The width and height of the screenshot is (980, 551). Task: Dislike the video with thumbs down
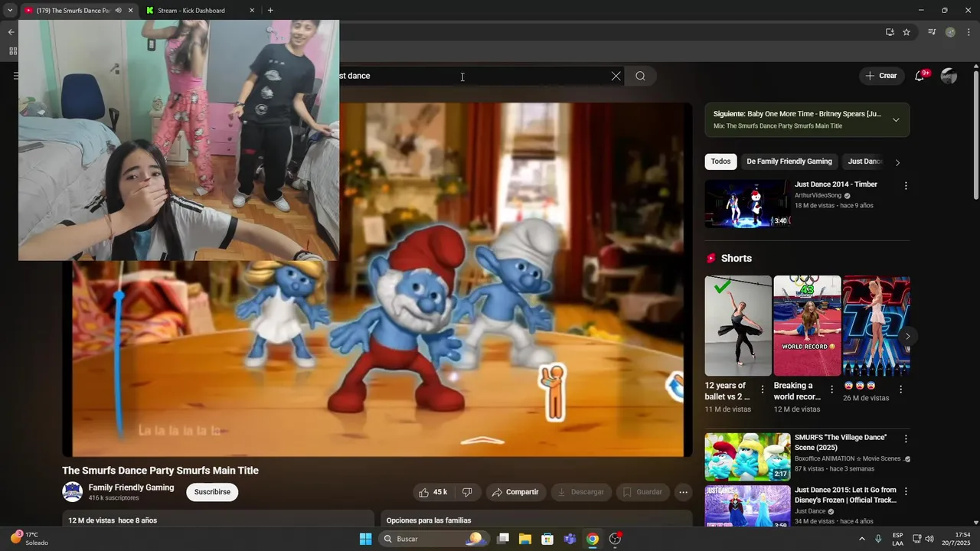467,492
